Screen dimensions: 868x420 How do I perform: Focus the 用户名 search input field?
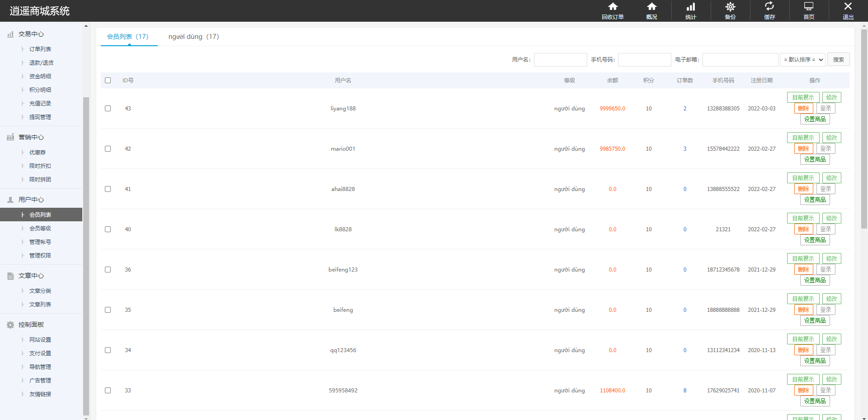(x=560, y=59)
